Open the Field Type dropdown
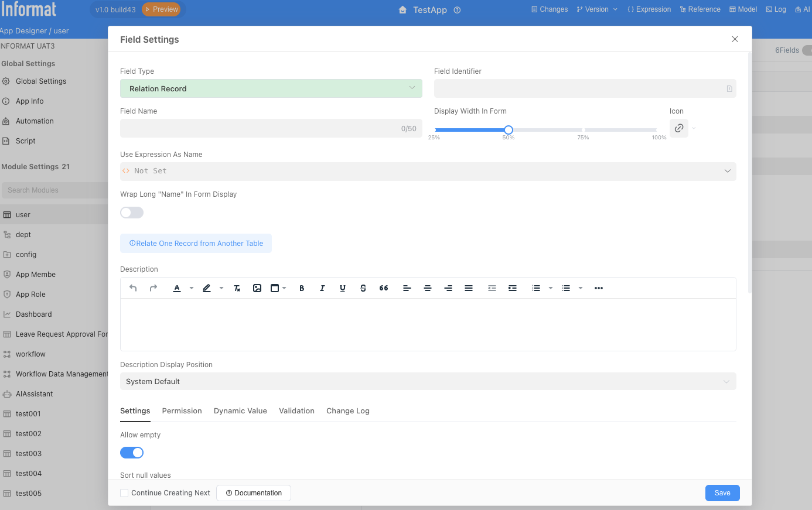Screen dimensions: 812x510 click(x=271, y=88)
